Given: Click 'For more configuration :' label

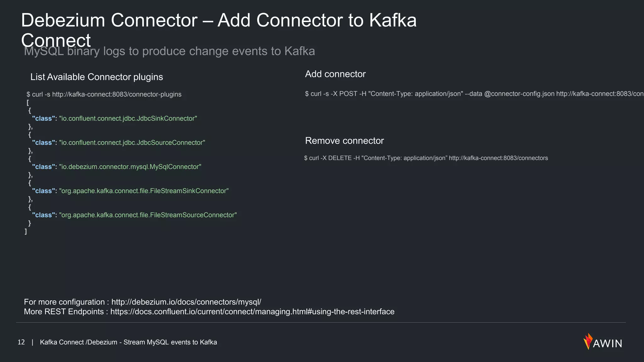Looking at the screenshot, I should click(66, 302).
